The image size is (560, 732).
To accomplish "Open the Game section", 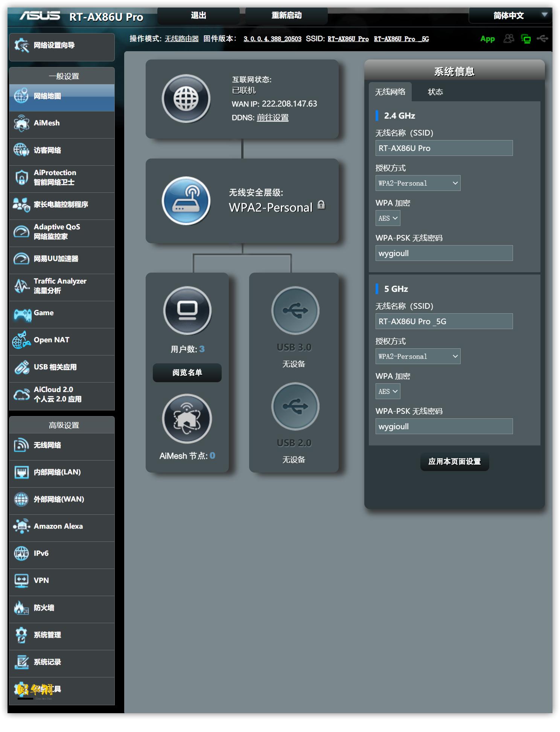I will pyautogui.click(x=62, y=314).
